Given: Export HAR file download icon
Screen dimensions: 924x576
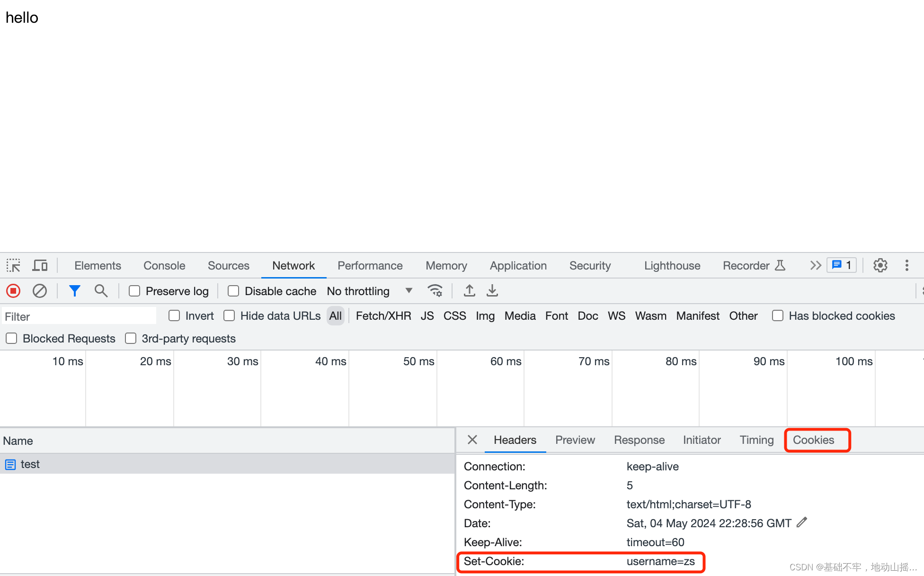Looking at the screenshot, I should [x=492, y=291].
